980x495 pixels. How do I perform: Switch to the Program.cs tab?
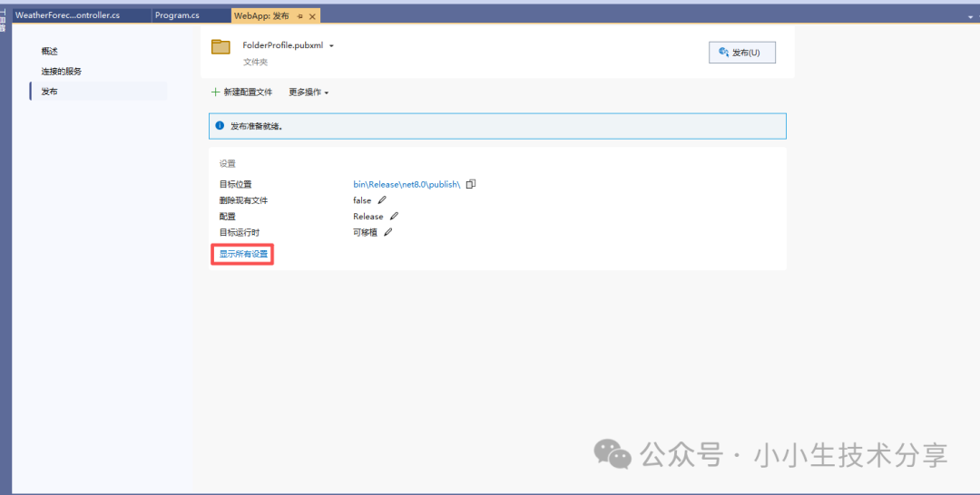click(177, 15)
